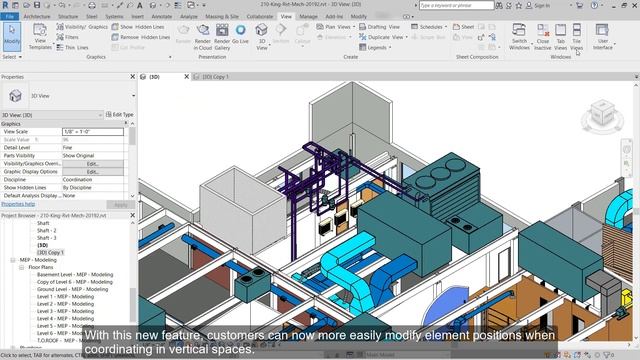640x360 pixels.
Task: Open the Duplicate View dropdown
Action: (x=383, y=37)
